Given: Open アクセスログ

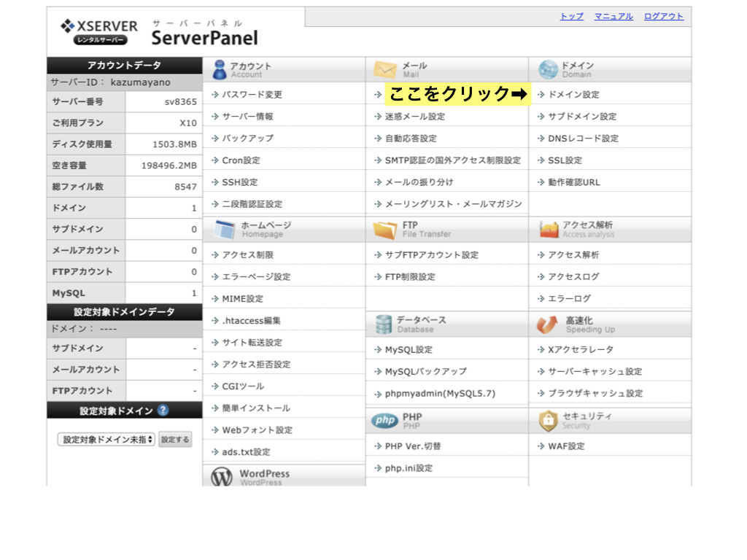Looking at the screenshot, I should (573, 277).
